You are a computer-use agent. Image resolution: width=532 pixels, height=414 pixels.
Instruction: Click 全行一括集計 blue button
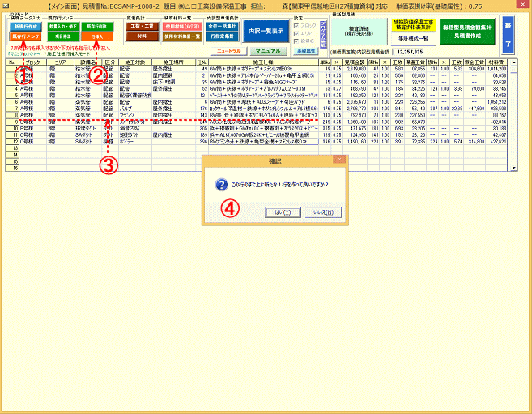coord(222,26)
